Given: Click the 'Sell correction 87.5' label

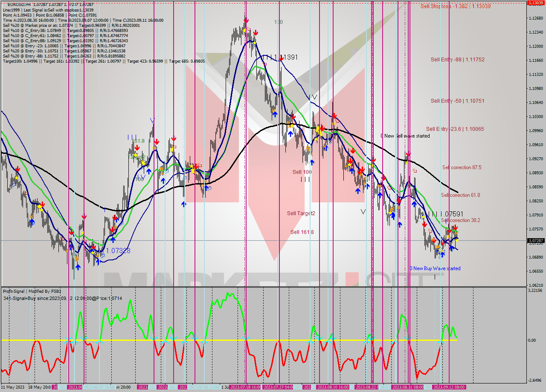Looking at the screenshot, I should (462, 167).
